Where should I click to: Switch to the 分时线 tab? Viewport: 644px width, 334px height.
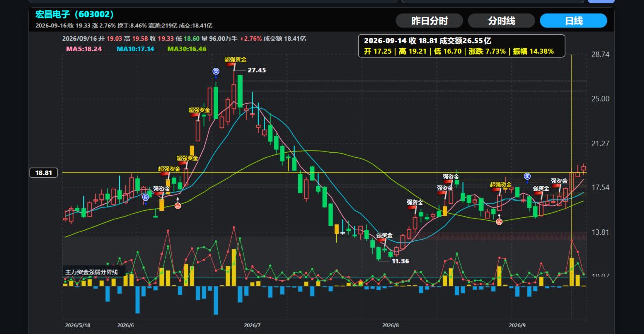(501, 21)
